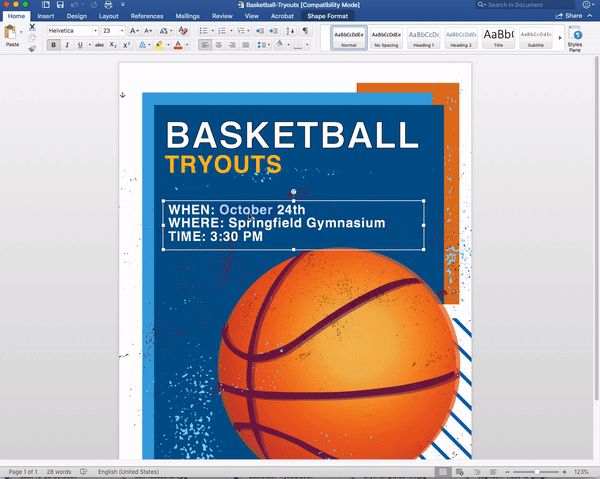Click the word October in text box
The image size is (600, 479).
click(x=246, y=210)
